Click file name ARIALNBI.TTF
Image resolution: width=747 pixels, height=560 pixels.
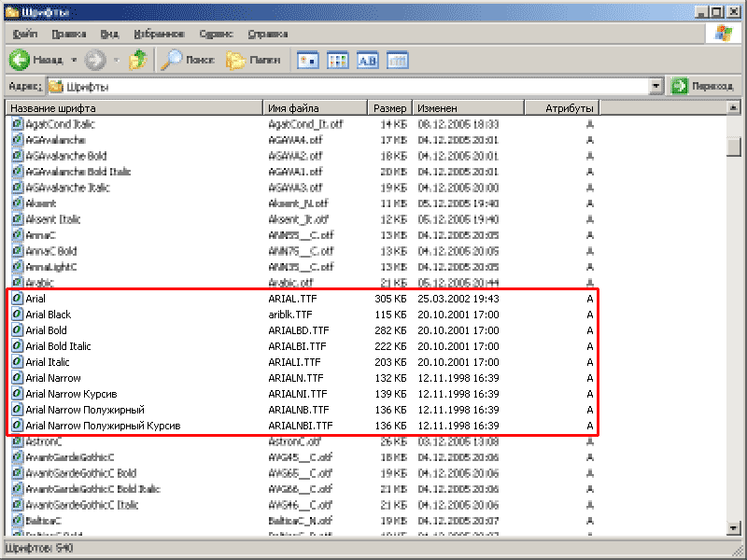(x=301, y=426)
